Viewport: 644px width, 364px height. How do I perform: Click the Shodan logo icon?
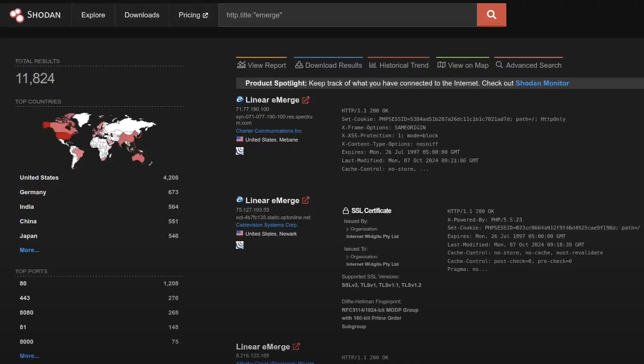tap(16, 15)
